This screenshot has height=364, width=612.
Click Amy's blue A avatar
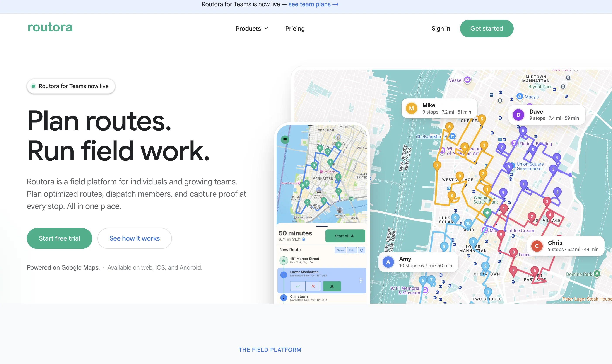coord(388,262)
